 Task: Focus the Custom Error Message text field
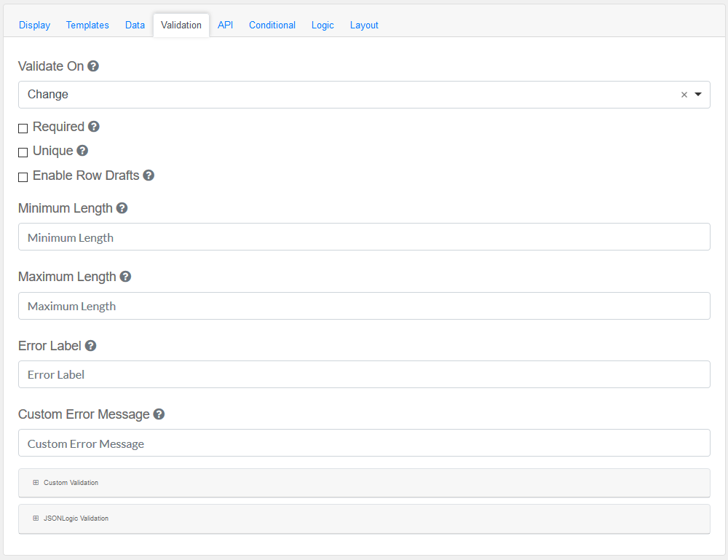click(x=364, y=443)
